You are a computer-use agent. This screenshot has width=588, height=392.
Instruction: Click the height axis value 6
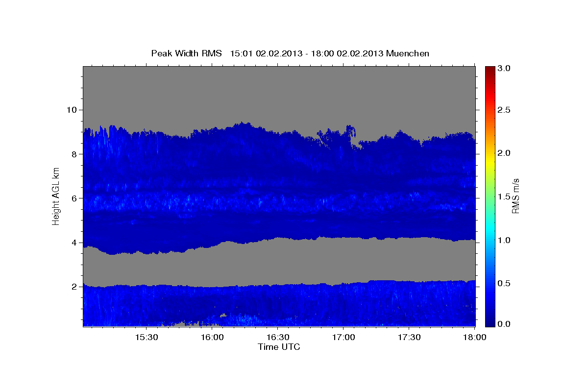tap(75, 198)
